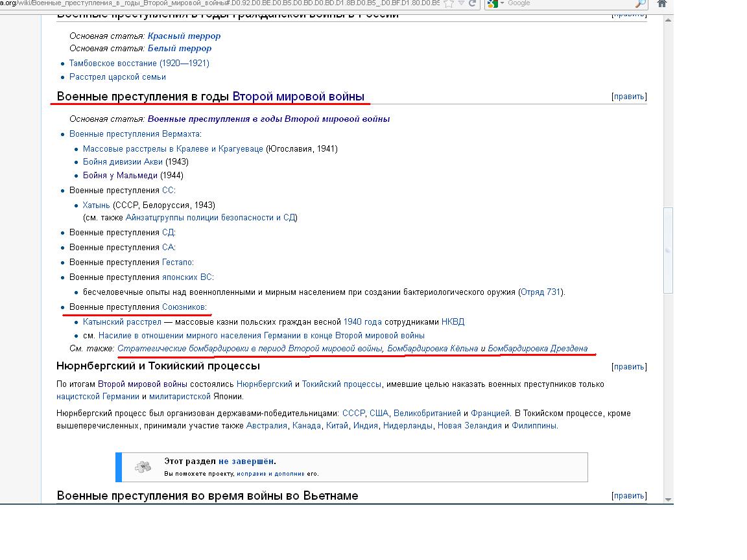Viewport: 747px width, 560px height.
Task: Open the Китай link
Action: coord(337,425)
